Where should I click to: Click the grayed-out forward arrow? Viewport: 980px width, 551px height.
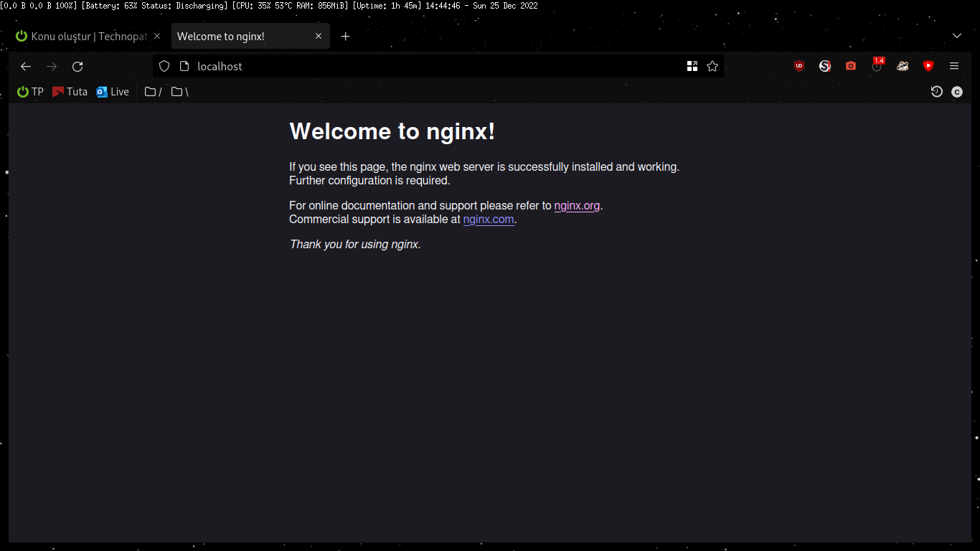(52, 67)
